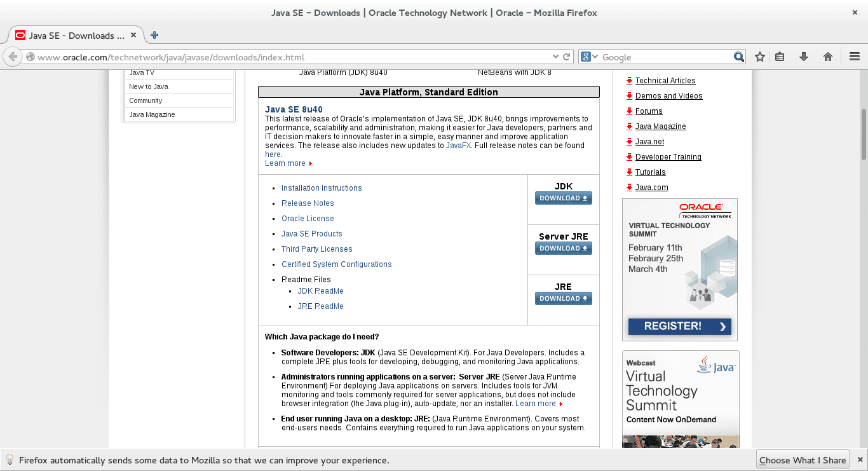Open Third Party Licenses link
The height and width of the screenshot is (471, 868).
pos(317,249)
